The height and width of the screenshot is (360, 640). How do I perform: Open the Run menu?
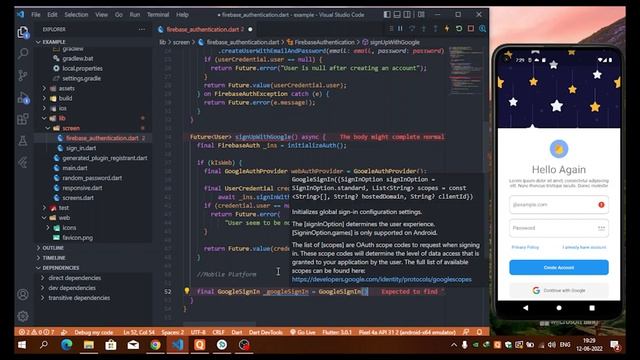[135, 15]
